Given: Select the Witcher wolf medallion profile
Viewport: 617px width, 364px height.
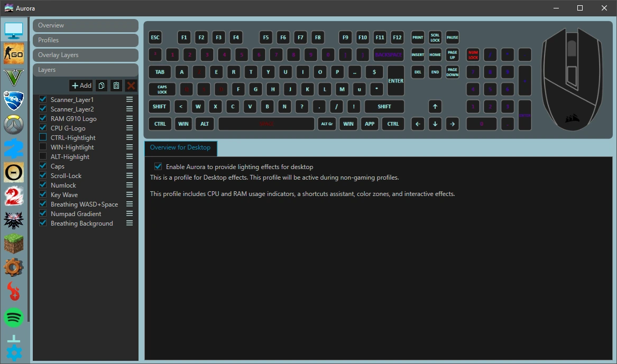Looking at the screenshot, I should (14, 220).
